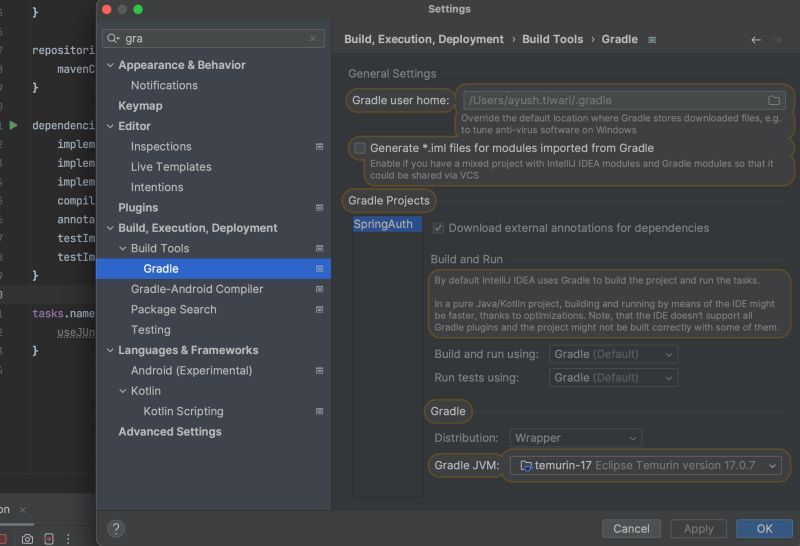
Task: Collapse the Build Tools node
Action: (x=122, y=249)
